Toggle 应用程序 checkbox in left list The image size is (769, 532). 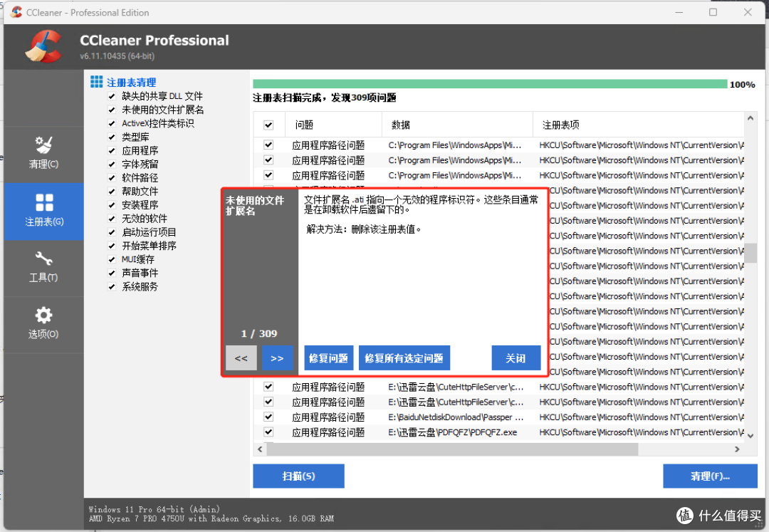click(112, 150)
